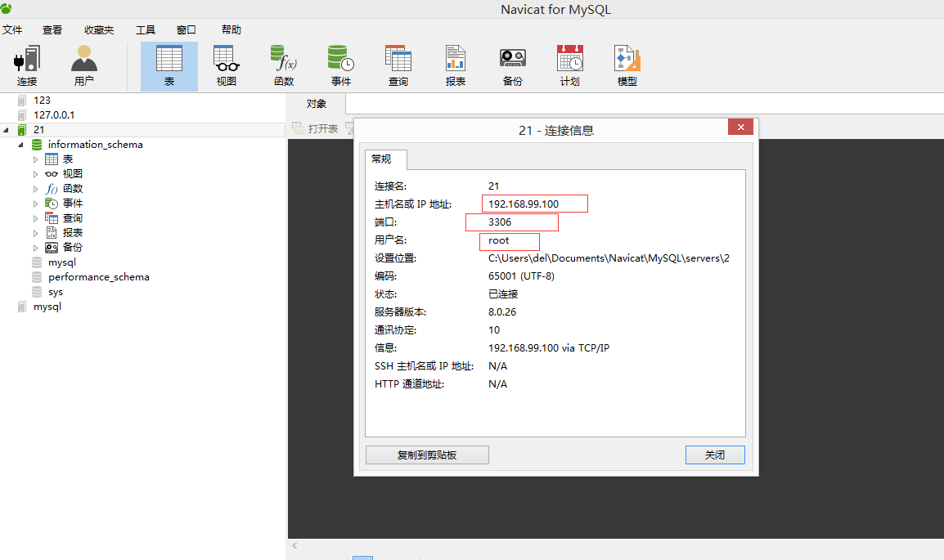Click the server version value 8.0.26

pos(502,312)
